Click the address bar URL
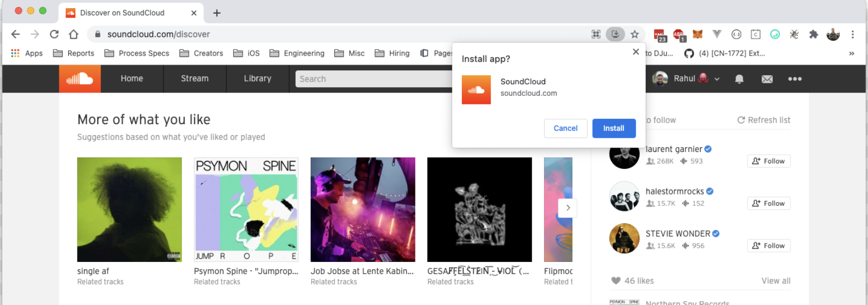Screen dimensions: 868x305 (x=159, y=34)
